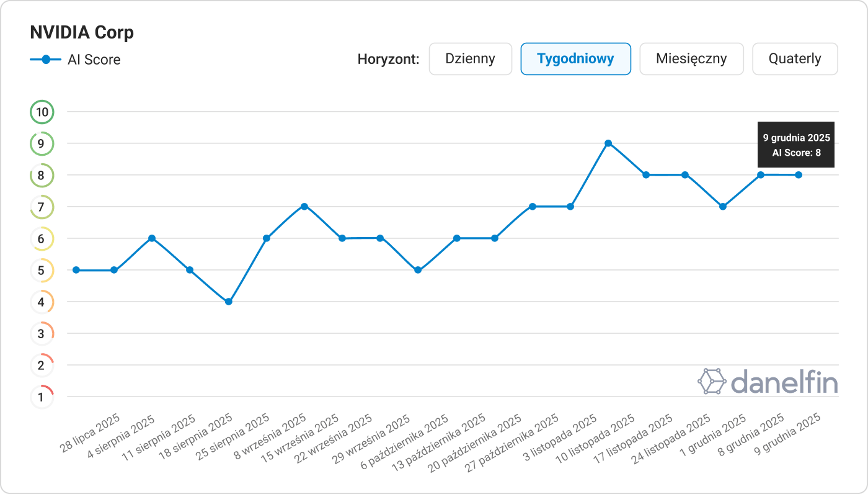Select the 6 października 2025 data point
868x494 pixels.
tap(418, 270)
